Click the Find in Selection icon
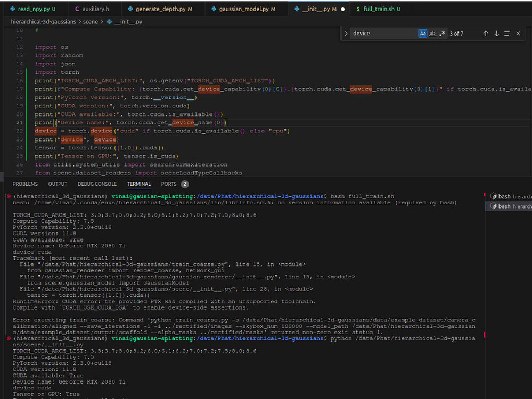Screen dimensions: 532x399 pos(508,34)
